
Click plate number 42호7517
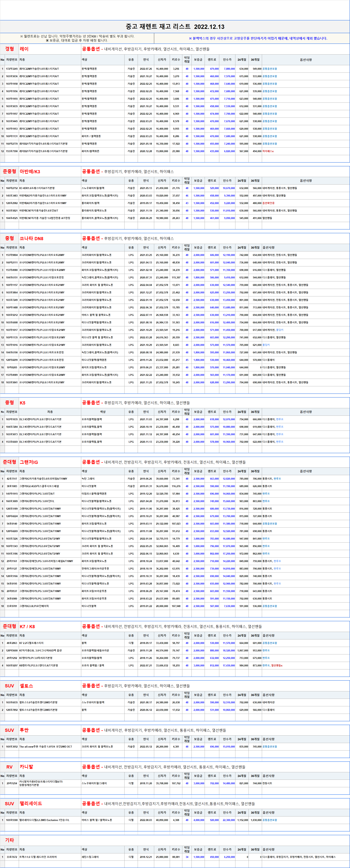[12, 478]
